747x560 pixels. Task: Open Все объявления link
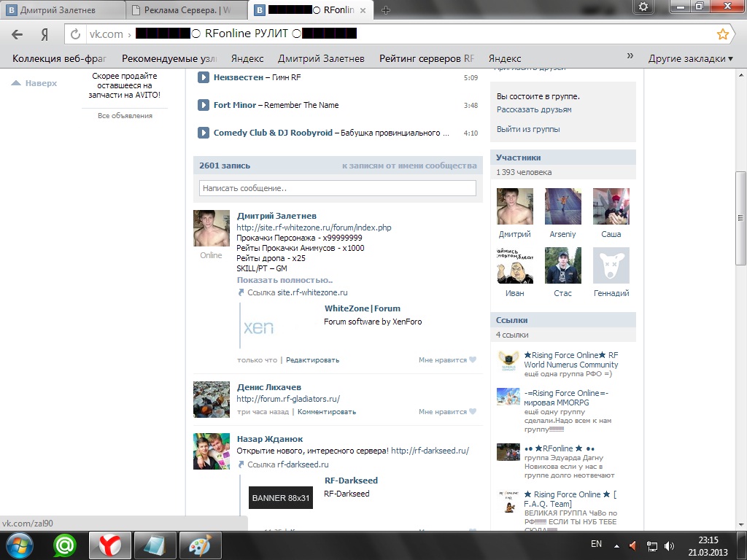pos(125,116)
